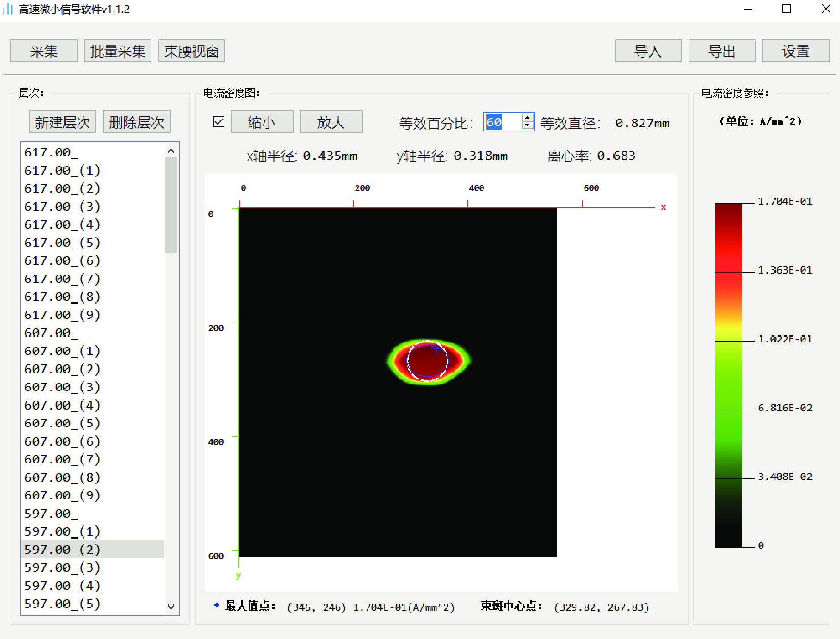The width and height of the screenshot is (840, 639).
Task: Select layer 597.00_(3)
Action: [x=92, y=567]
